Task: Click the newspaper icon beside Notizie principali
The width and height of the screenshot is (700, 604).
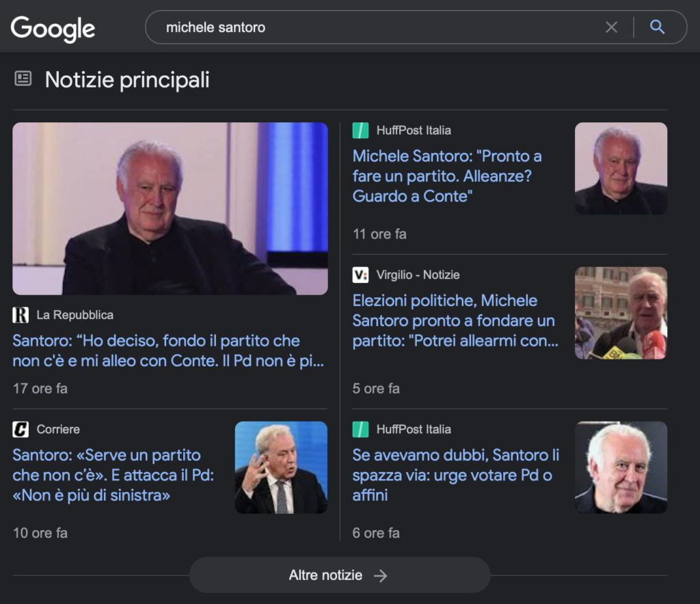Action: 23,79
